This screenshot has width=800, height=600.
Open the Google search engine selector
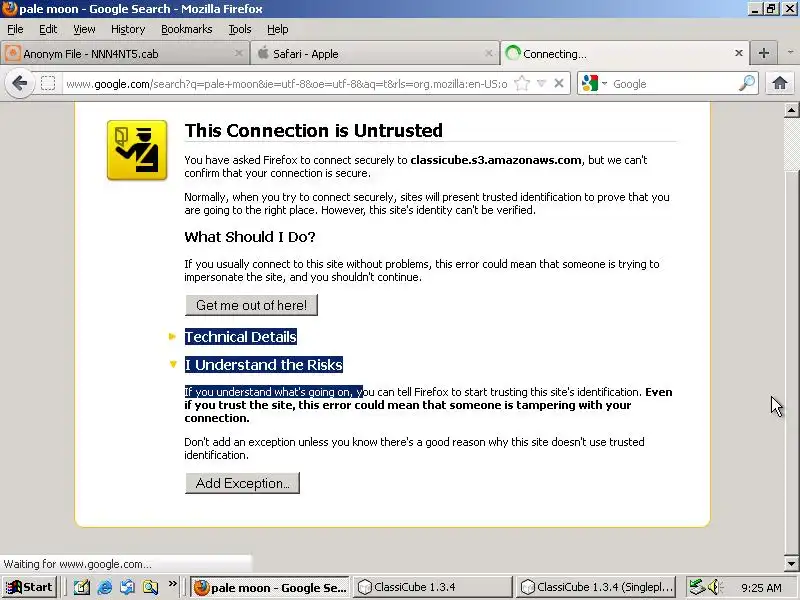(x=594, y=83)
